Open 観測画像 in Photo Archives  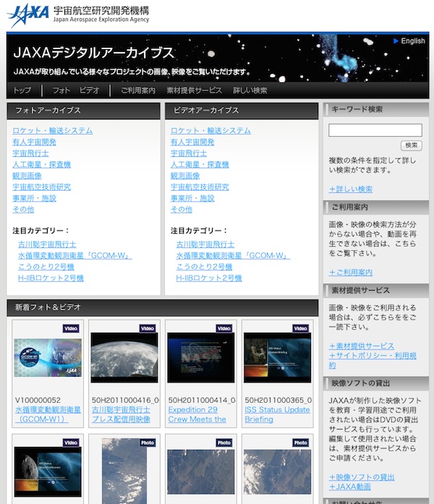pos(27,176)
